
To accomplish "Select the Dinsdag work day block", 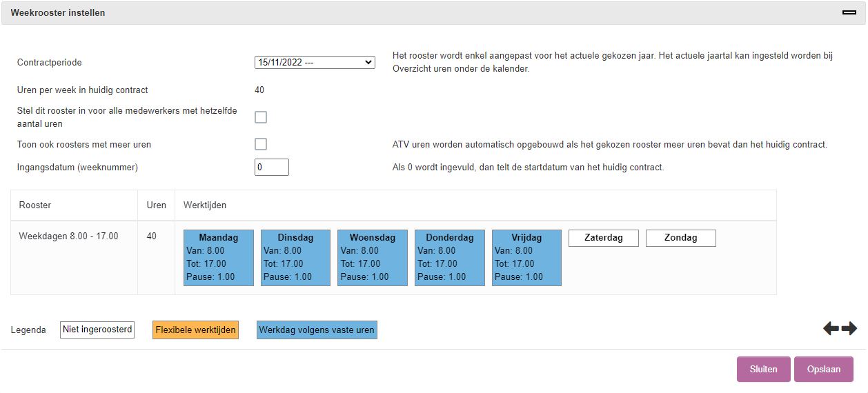I will click(295, 257).
